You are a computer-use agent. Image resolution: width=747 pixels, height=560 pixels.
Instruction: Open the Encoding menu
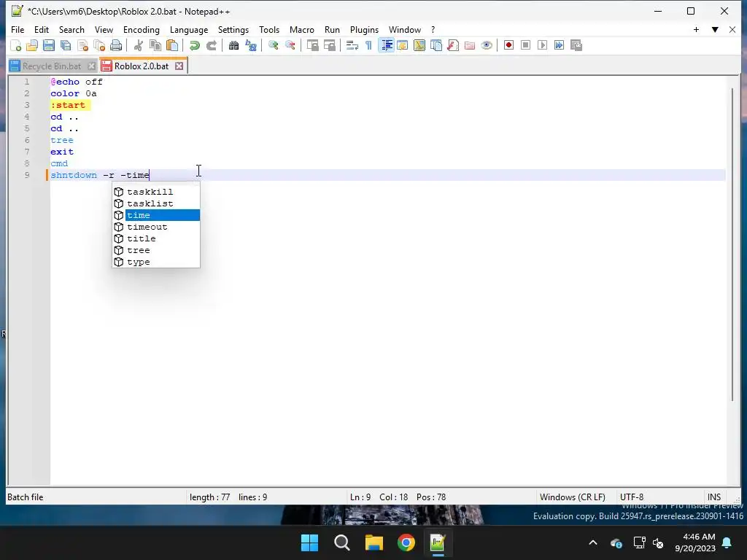click(x=141, y=29)
